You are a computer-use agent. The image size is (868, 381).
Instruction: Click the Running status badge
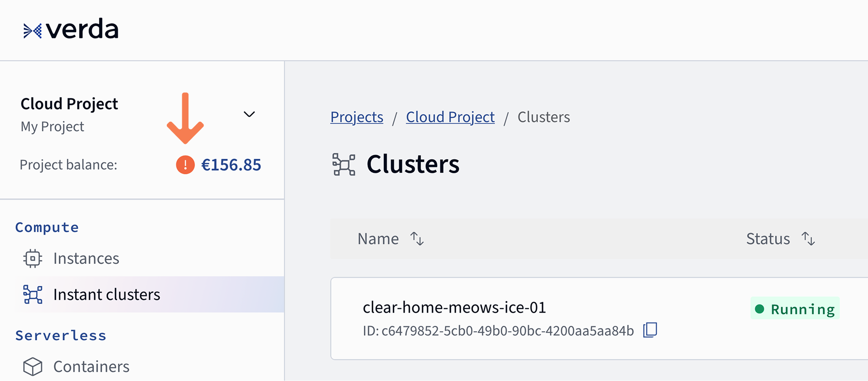(x=795, y=309)
